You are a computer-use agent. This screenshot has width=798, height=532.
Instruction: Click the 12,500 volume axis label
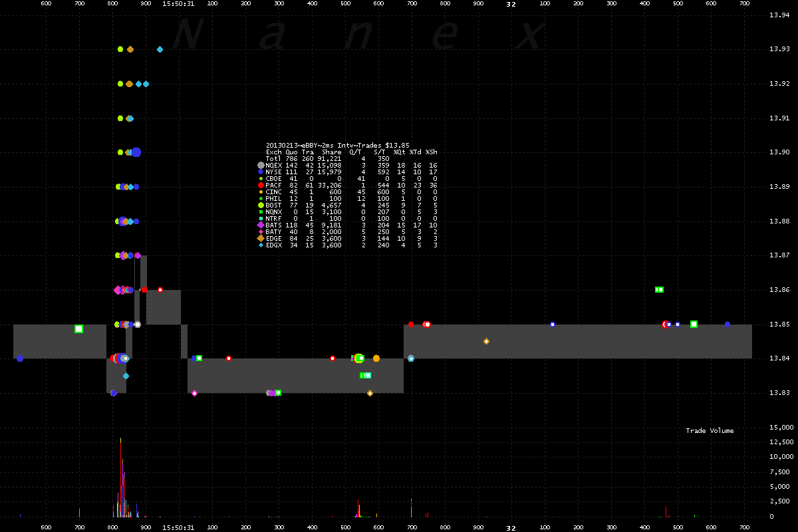[x=780, y=442]
